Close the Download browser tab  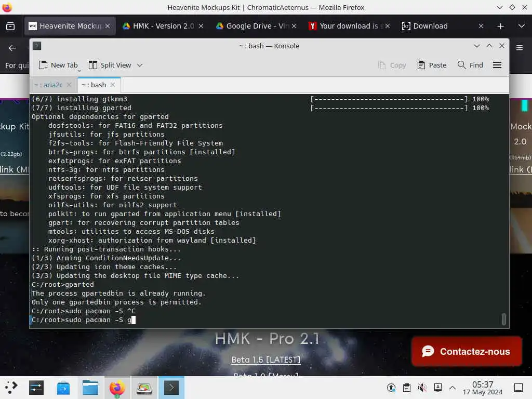481,26
